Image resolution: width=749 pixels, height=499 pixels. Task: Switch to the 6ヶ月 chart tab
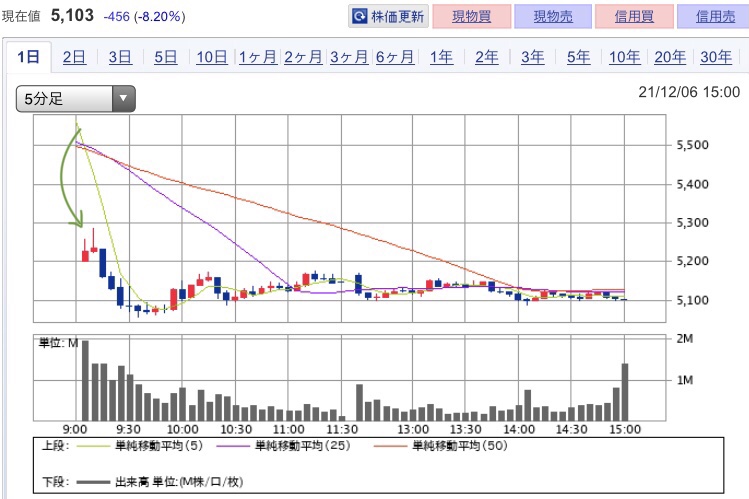[x=395, y=57]
